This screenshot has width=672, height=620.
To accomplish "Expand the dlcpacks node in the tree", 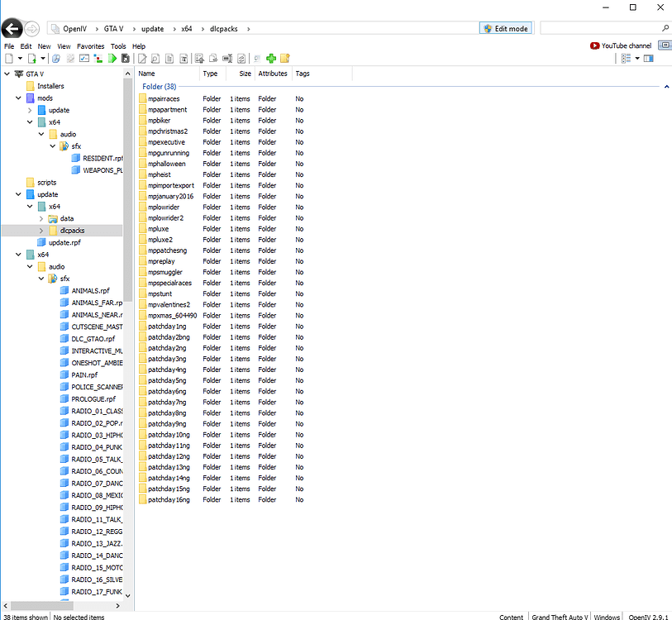I will [x=41, y=231].
